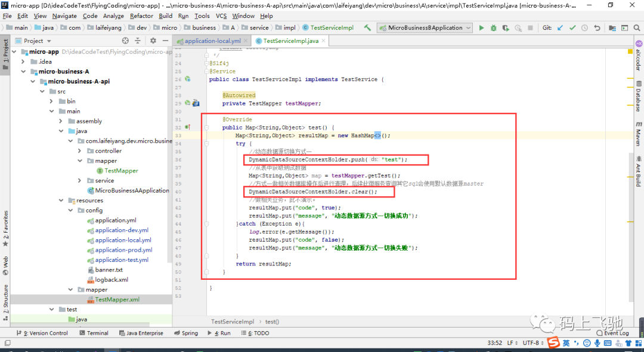The image size is (644, 352).
Task: Click the LF line separator selector
Action: 513,342
